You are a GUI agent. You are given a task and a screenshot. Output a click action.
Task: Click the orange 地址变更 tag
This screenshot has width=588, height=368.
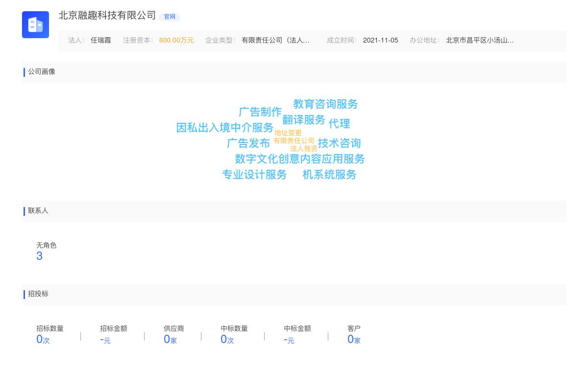click(288, 133)
